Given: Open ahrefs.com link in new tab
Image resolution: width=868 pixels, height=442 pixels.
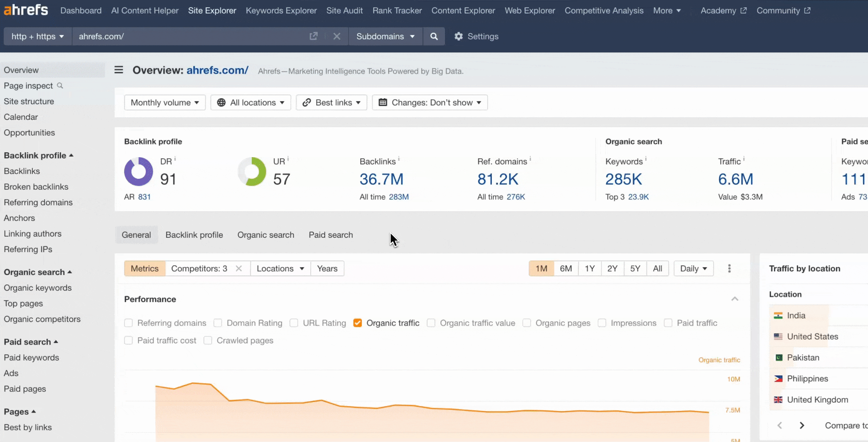Looking at the screenshot, I should coord(313,36).
